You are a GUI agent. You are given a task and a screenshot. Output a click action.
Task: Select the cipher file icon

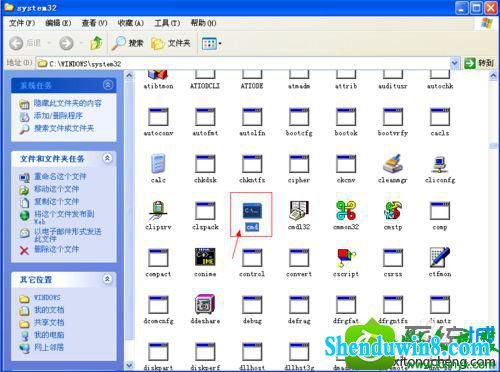coord(299,164)
